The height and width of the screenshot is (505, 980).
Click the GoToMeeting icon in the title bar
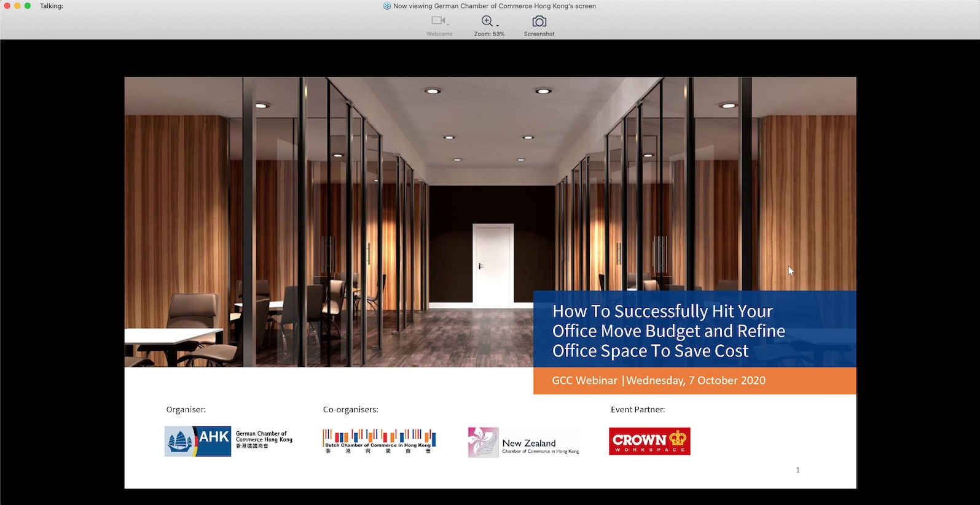[387, 6]
